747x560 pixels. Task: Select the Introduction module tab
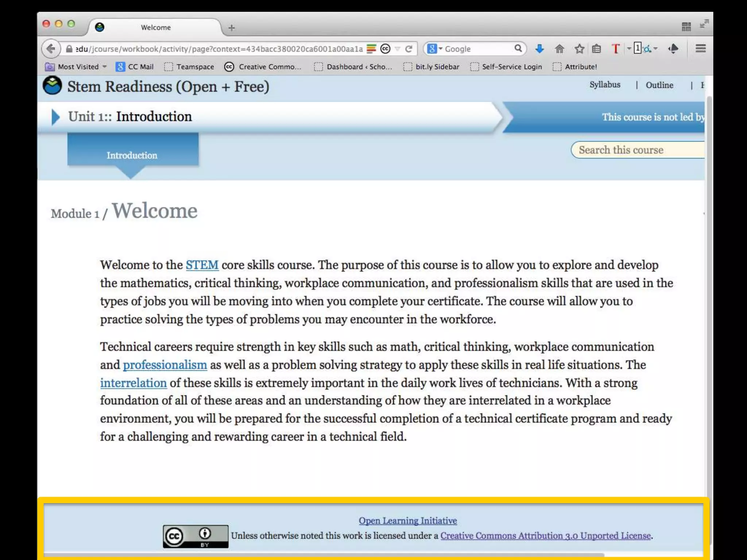coord(132,155)
